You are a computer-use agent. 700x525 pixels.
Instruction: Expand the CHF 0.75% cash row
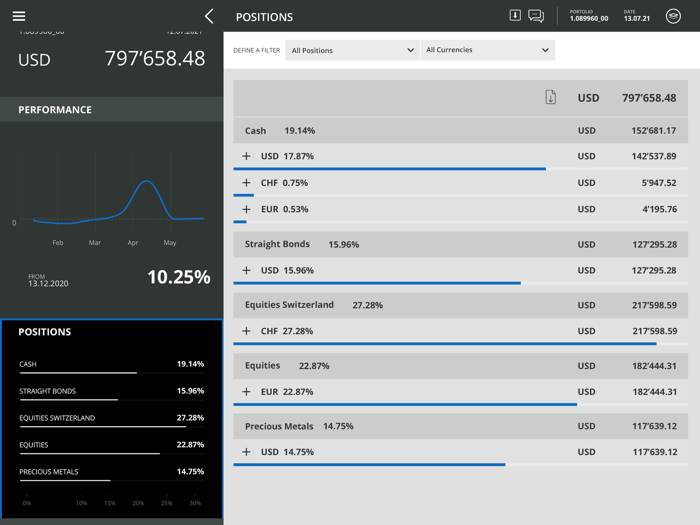click(x=246, y=183)
